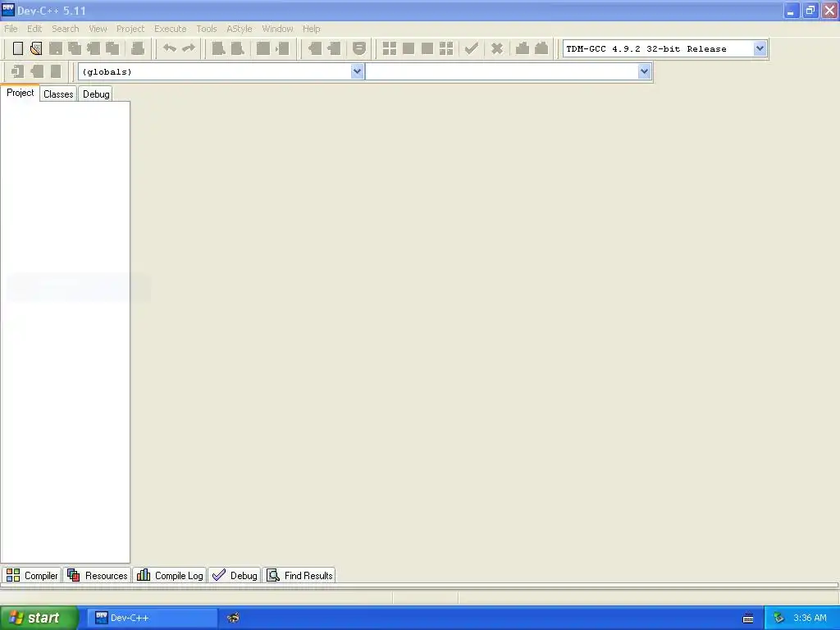Click the Save All toolbar icon

pos(75,48)
